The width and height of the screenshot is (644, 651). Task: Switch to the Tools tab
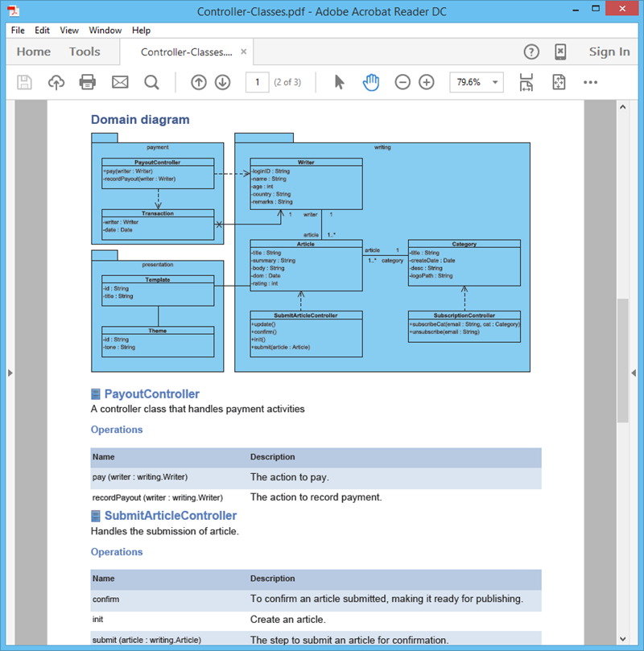[x=85, y=52]
